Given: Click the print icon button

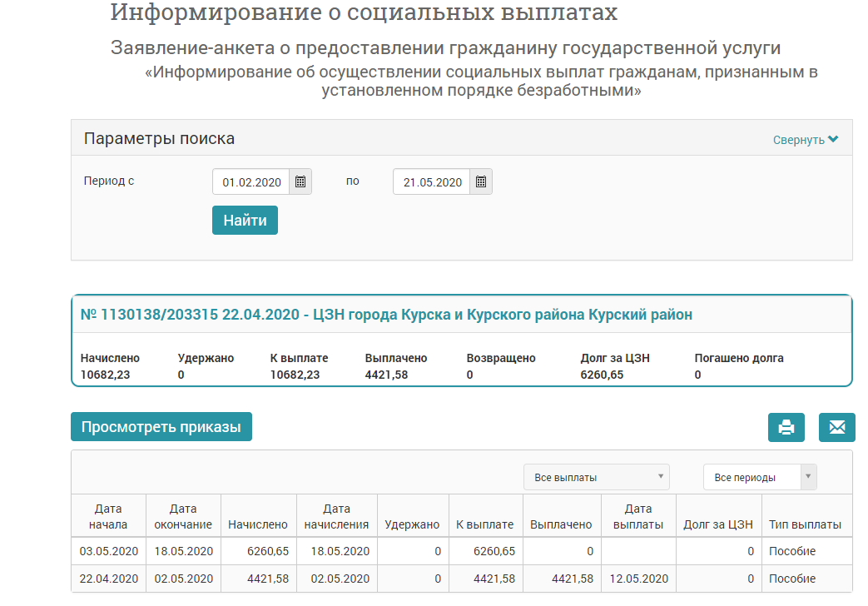Looking at the screenshot, I should pos(786,427).
